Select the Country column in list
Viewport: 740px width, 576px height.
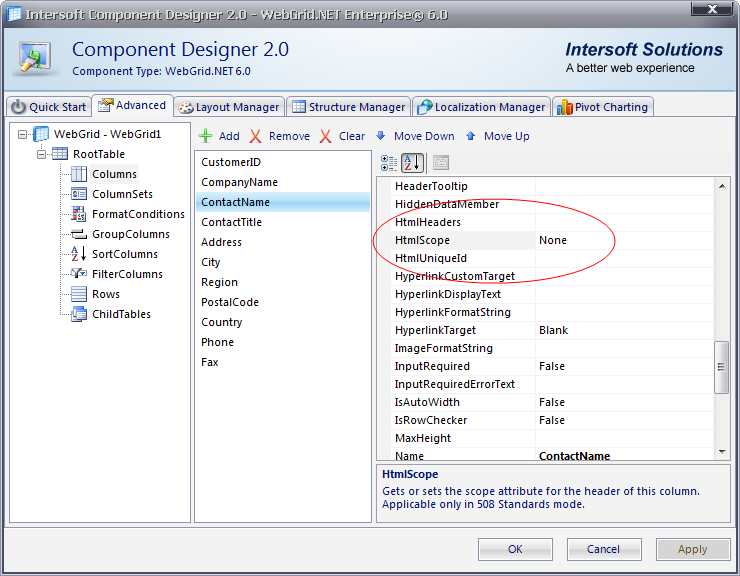pos(283,322)
